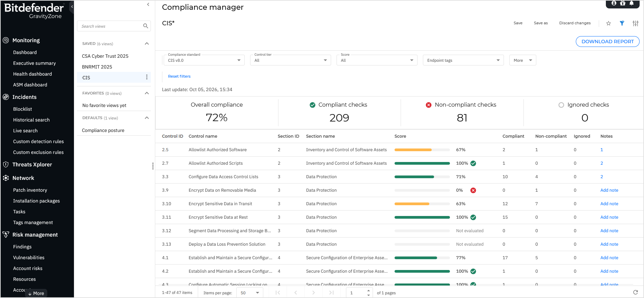This screenshot has height=298, width=644.
Task: Open the Compliance posture default view
Action: (x=103, y=130)
